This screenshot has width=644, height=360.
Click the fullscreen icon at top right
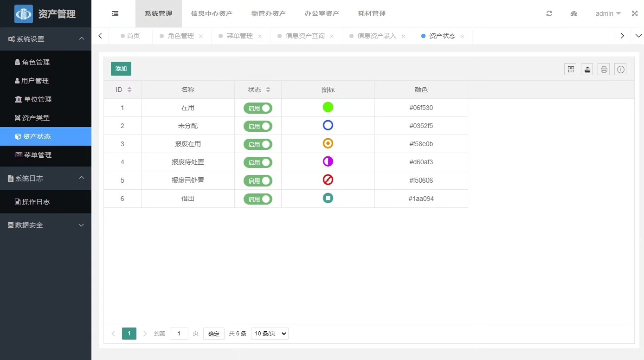(635, 14)
